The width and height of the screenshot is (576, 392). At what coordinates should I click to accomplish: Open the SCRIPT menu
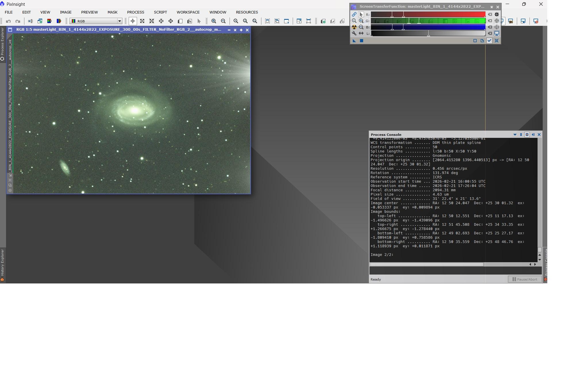[160, 12]
